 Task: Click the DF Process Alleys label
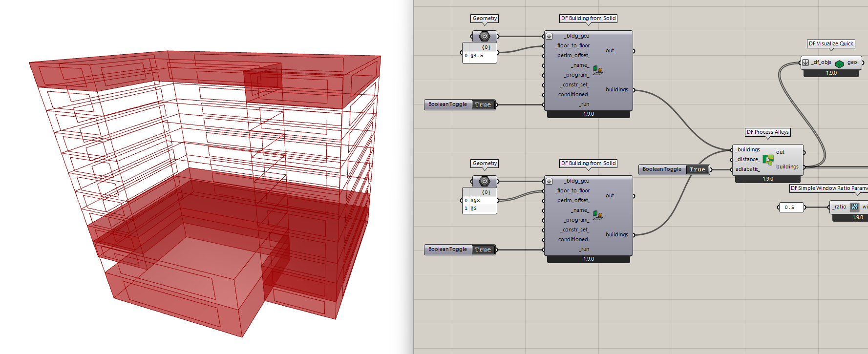(767, 132)
